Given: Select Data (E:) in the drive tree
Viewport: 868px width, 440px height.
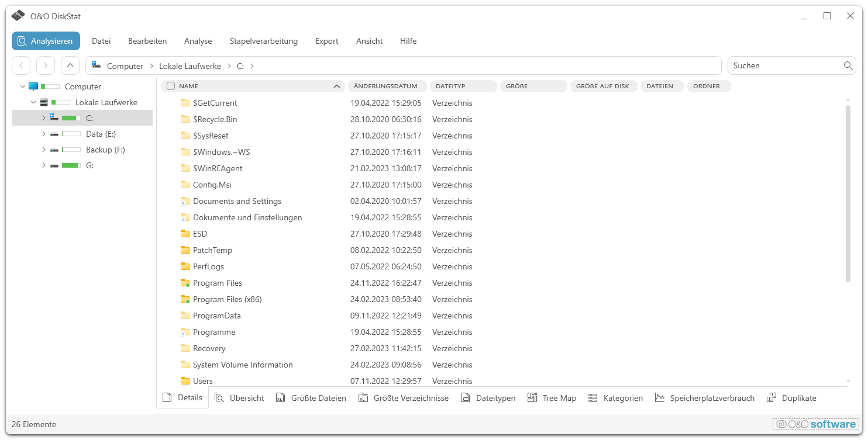Looking at the screenshot, I should 101,134.
